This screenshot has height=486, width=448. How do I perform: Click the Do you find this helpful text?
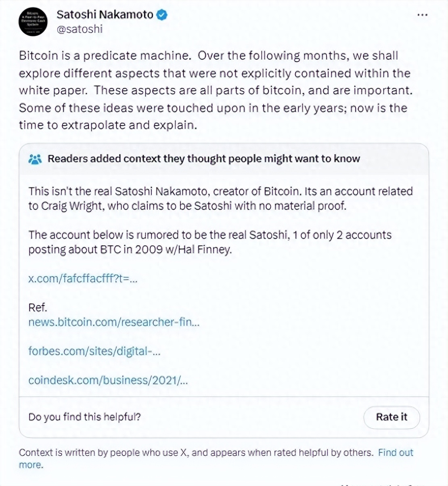[84, 417]
